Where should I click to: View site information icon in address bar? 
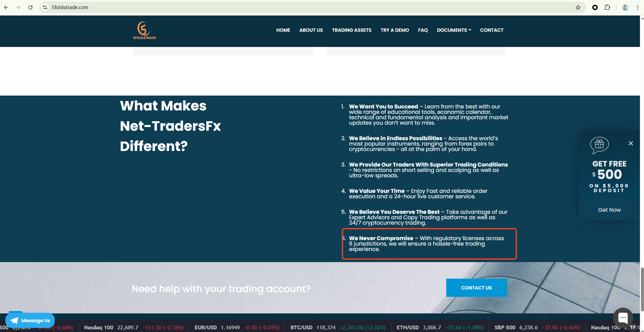[x=45, y=7]
